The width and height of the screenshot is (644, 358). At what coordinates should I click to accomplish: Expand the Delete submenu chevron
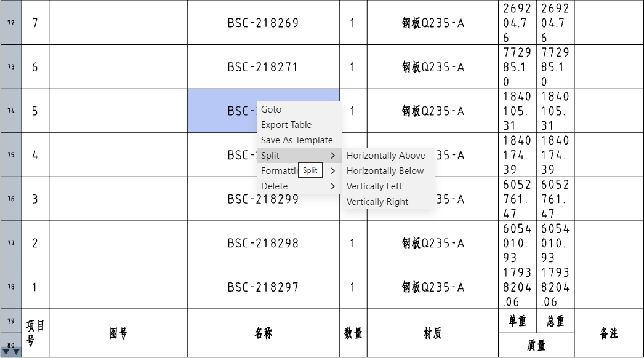[x=332, y=186]
